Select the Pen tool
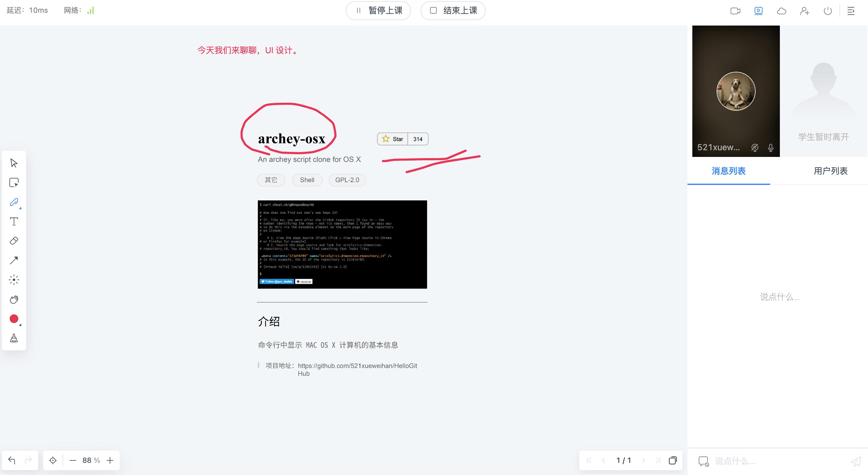Image resolution: width=868 pixels, height=475 pixels. [x=14, y=202]
